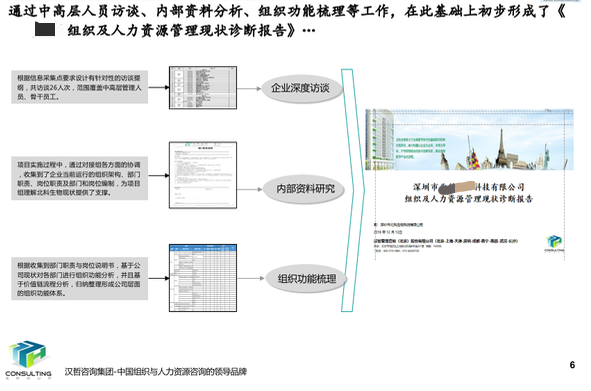This screenshot has height=391, width=591.
Task: Click the report title 组织及人力资源管理现状诊断报告 on cover
Action: click(x=469, y=199)
